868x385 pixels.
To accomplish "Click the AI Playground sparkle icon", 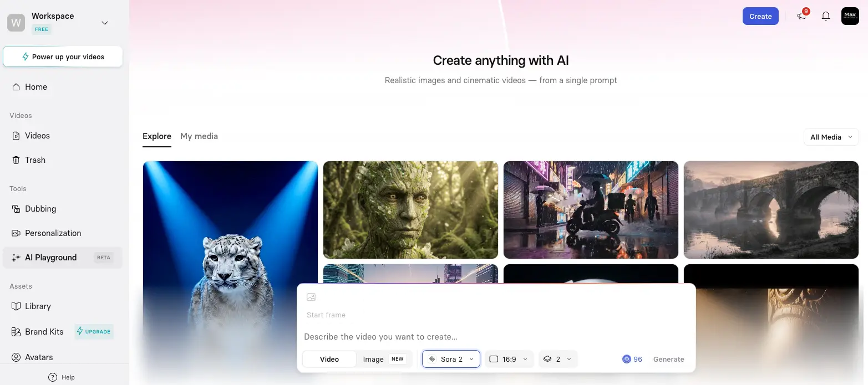I will click(16, 258).
